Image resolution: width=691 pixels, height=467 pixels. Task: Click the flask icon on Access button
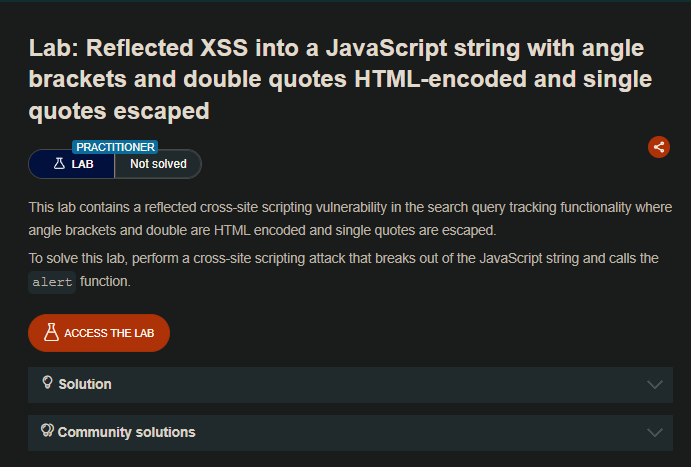coord(49,333)
